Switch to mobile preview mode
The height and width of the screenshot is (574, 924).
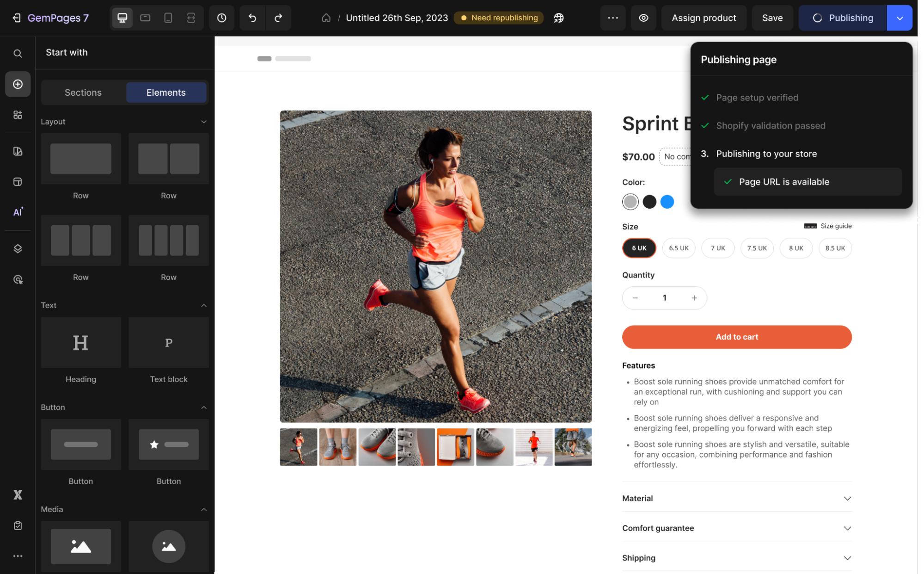168,18
